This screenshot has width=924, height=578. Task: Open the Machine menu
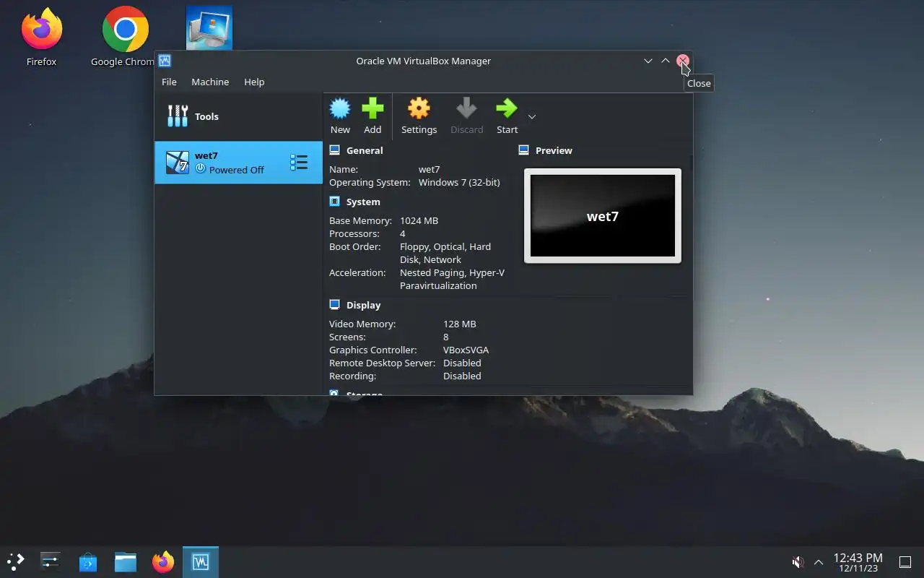(x=210, y=82)
